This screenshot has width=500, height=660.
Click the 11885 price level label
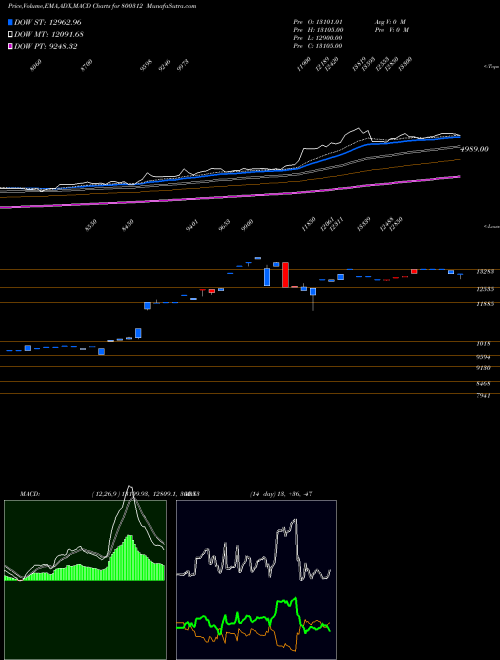coord(484,304)
